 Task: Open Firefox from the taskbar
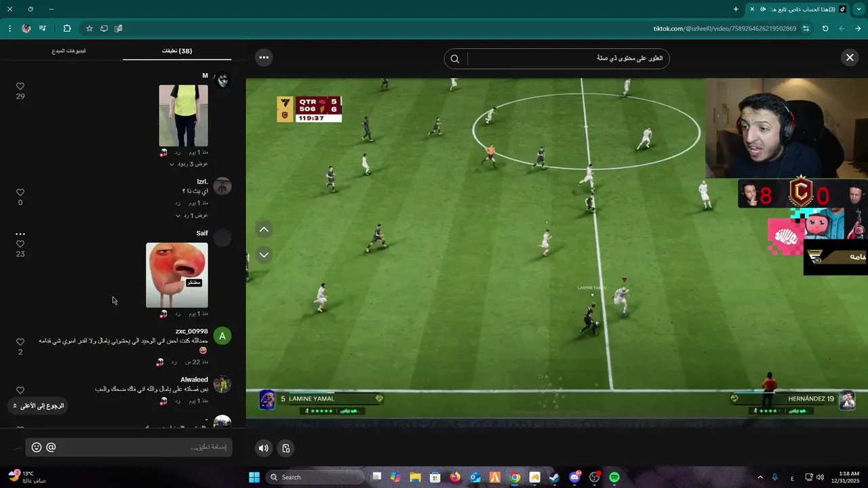coord(455,477)
